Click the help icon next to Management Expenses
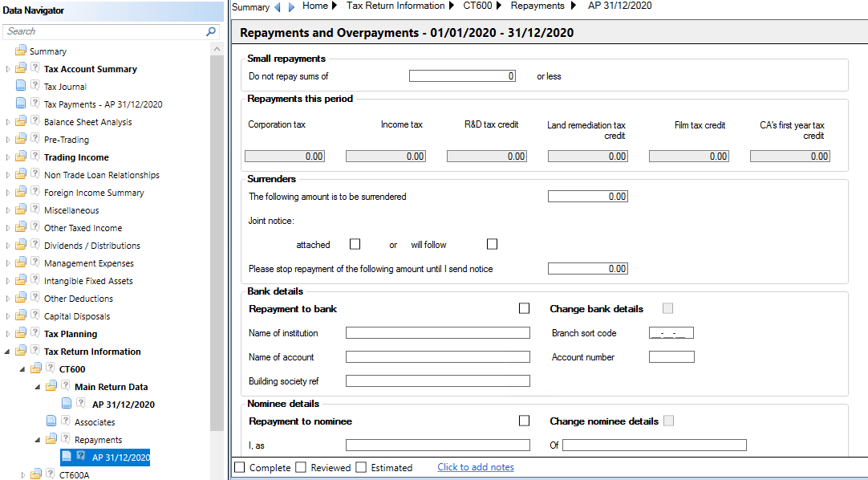 tap(34, 263)
